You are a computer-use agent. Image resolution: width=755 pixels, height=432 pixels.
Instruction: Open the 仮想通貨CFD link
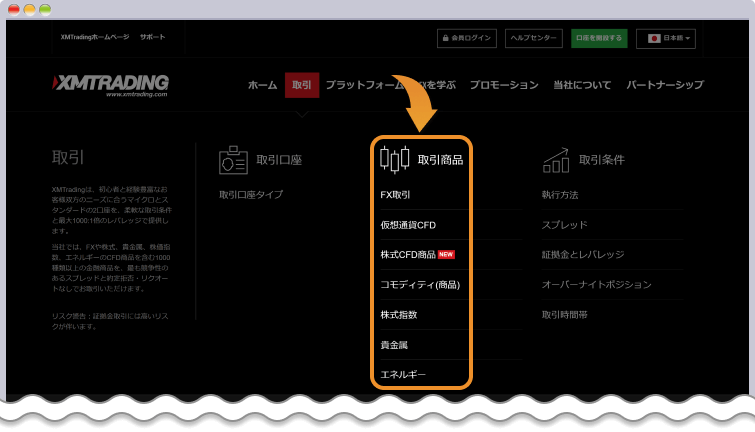[x=408, y=225]
